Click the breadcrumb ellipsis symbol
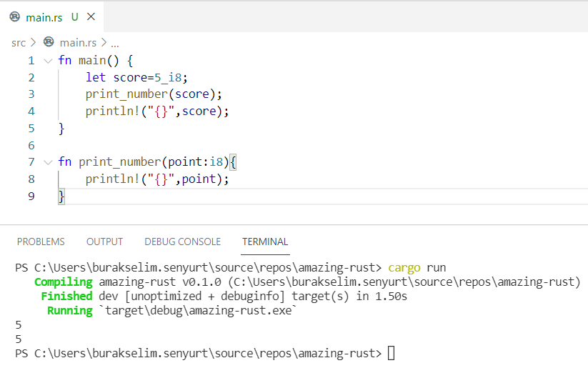Viewport: 588px width, 373px height. 114,43
